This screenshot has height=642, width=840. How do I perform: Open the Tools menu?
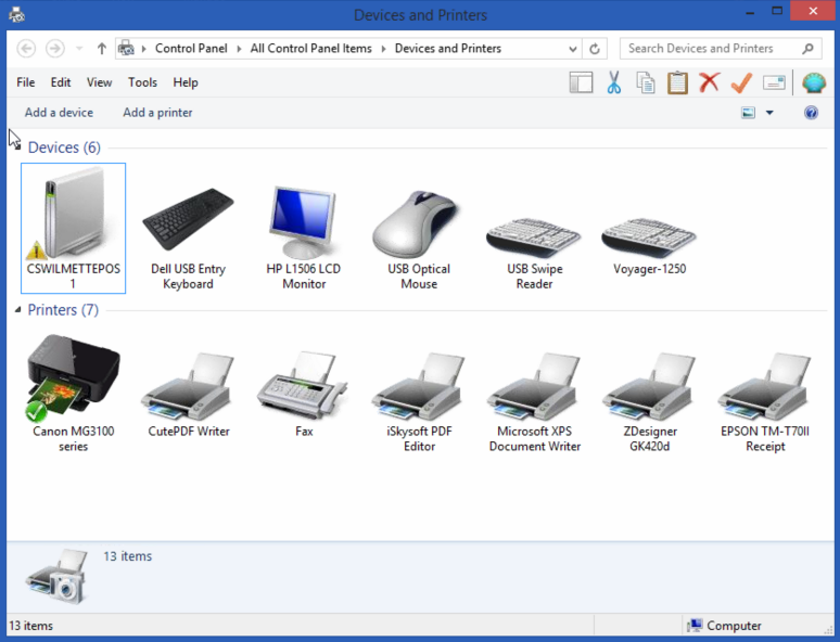pos(142,82)
